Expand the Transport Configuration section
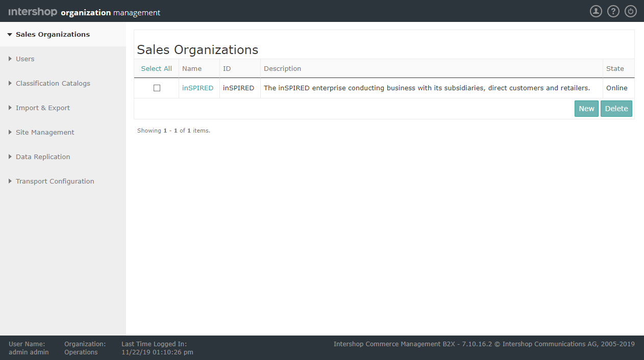This screenshot has height=360, width=644. (x=55, y=181)
